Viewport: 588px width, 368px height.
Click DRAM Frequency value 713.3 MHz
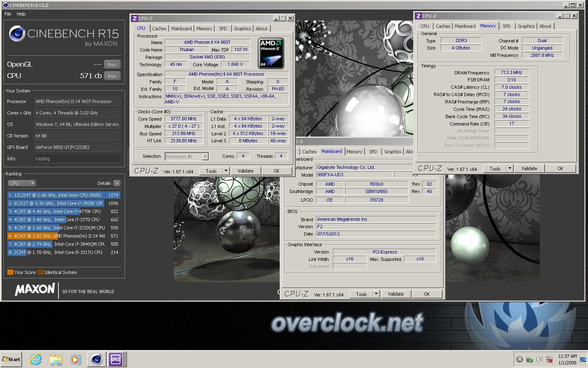pos(512,72)
